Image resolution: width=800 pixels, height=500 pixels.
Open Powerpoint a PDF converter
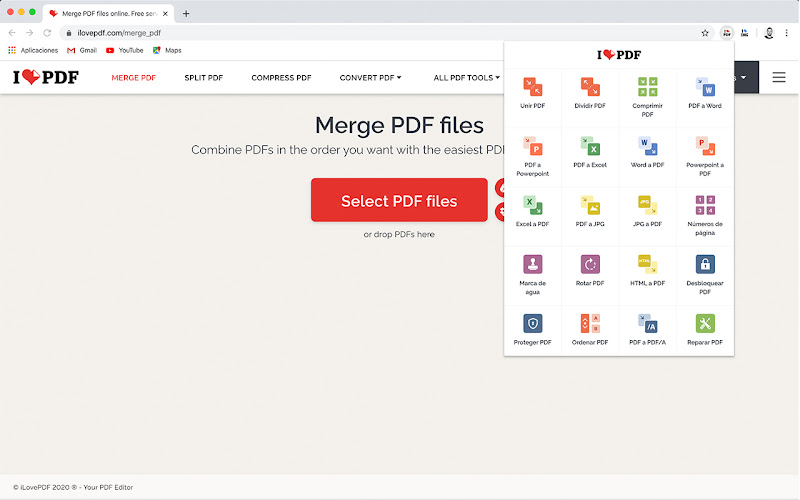(x=705, y=156)
